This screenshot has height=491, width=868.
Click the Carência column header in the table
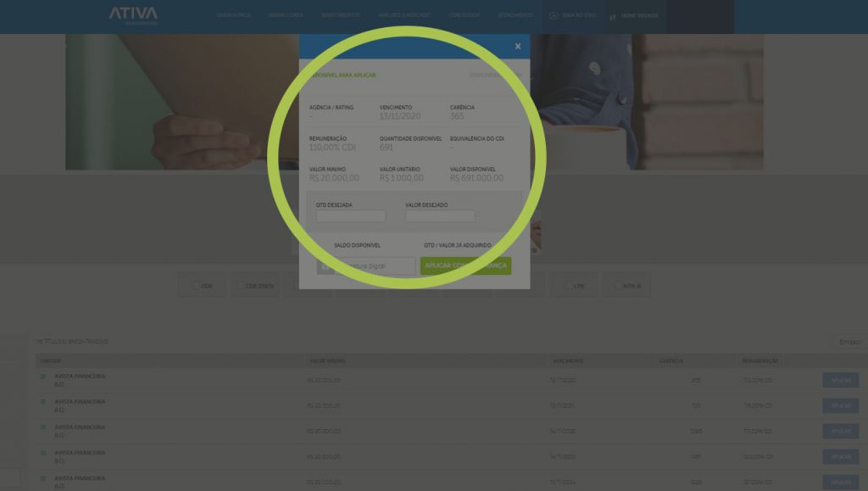tap(671, 361)
